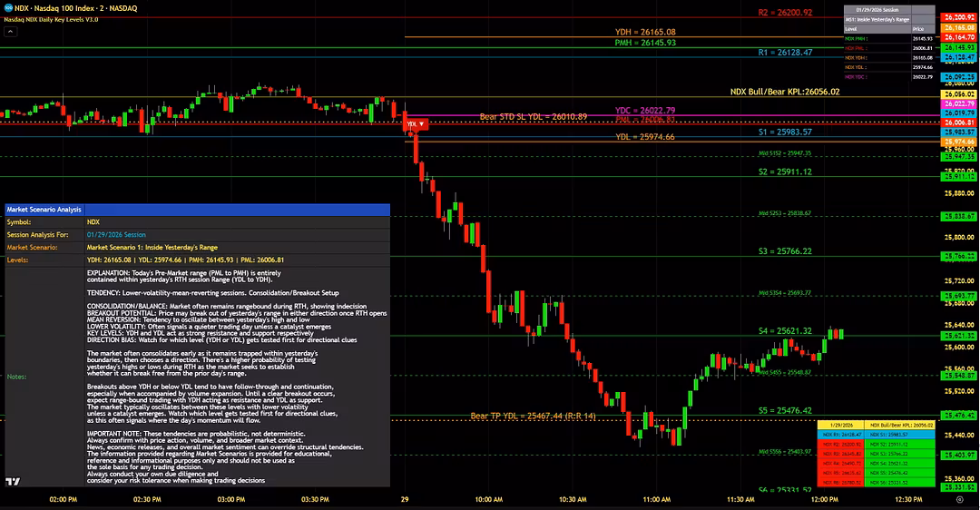
Task: Open time axis settings icon at bottom-right
Action: (x=960, y=499)
